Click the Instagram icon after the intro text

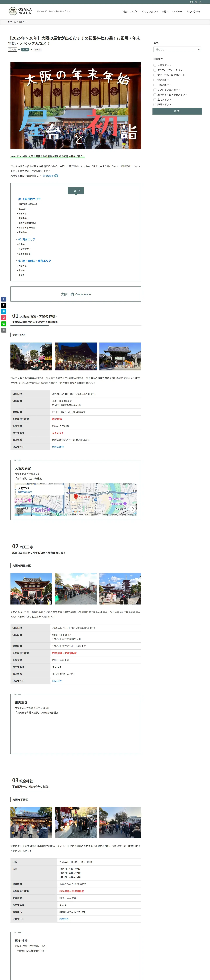coord(57,176)
